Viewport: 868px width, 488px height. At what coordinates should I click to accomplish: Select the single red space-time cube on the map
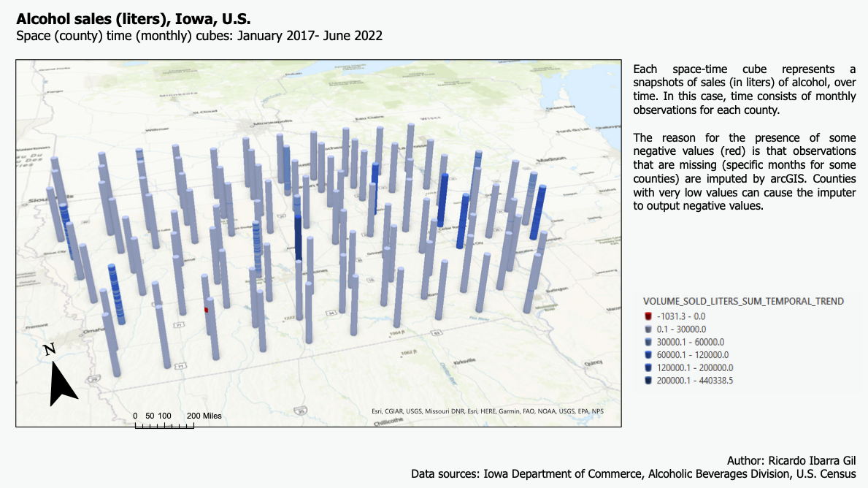pos(206,310)
